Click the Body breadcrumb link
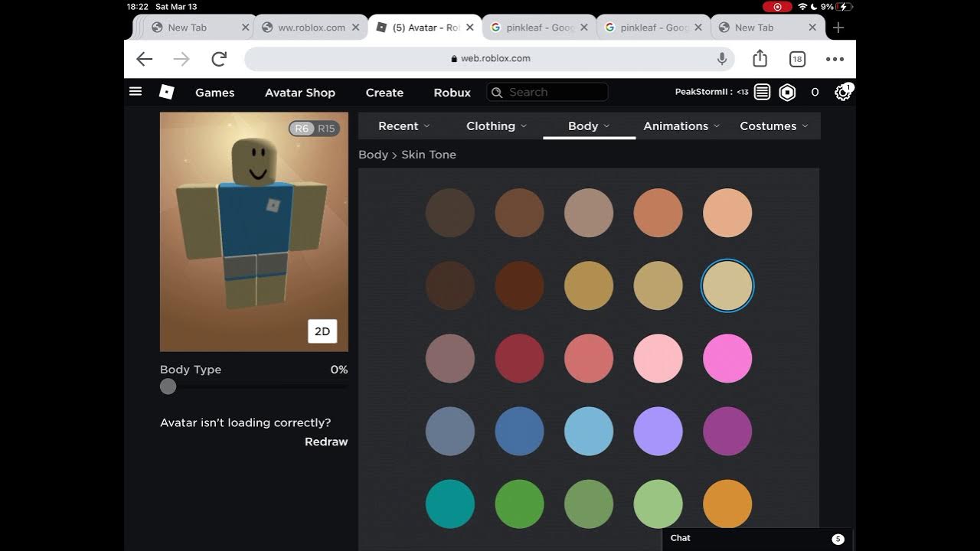 click(373, 155)
